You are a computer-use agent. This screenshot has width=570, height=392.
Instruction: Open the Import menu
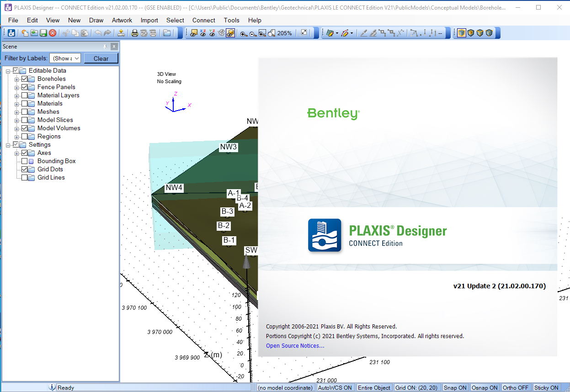pyautogui.click(x=149, y=20)
